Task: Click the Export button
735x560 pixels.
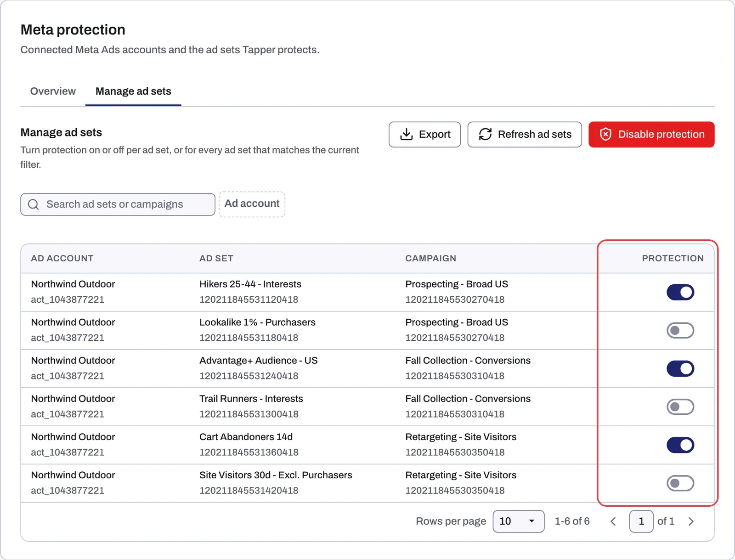Action: (424, 135)
